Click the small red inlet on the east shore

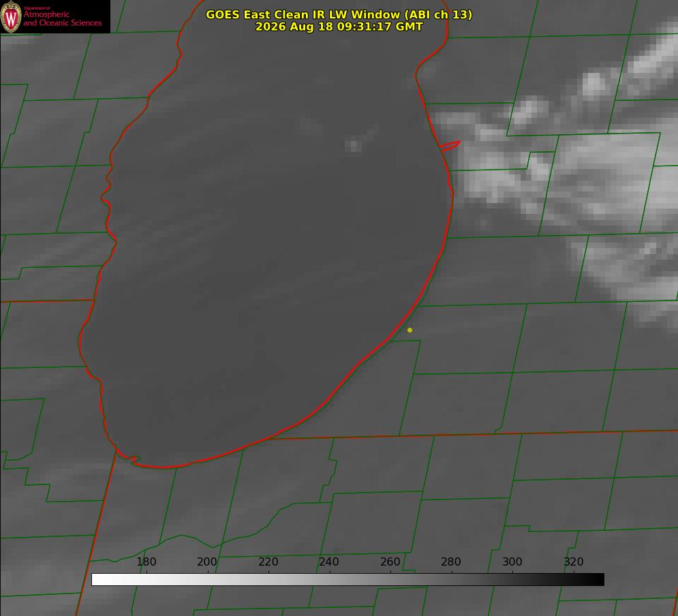coord(450,146)
